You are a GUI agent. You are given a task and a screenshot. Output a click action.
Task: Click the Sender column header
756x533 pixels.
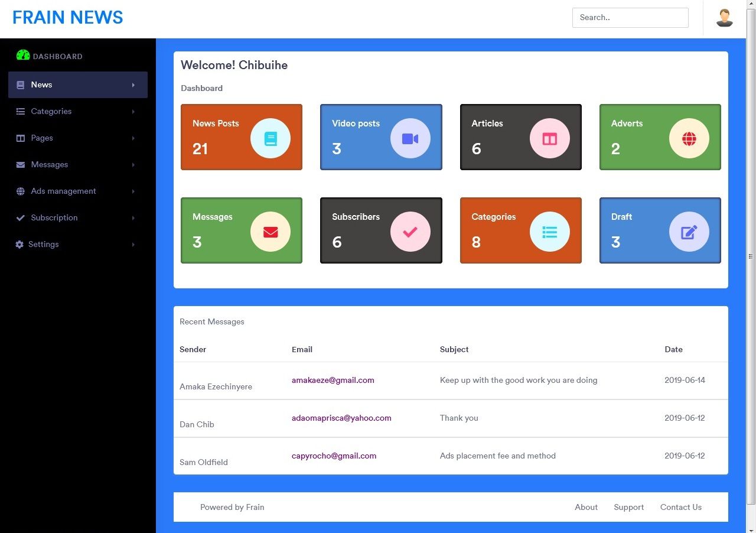click(x=193, y=349)
